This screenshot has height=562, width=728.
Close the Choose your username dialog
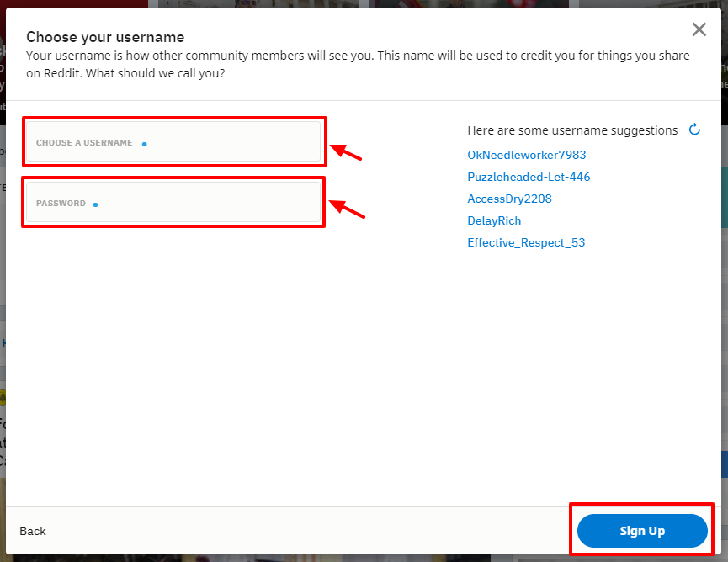[699, 29]
